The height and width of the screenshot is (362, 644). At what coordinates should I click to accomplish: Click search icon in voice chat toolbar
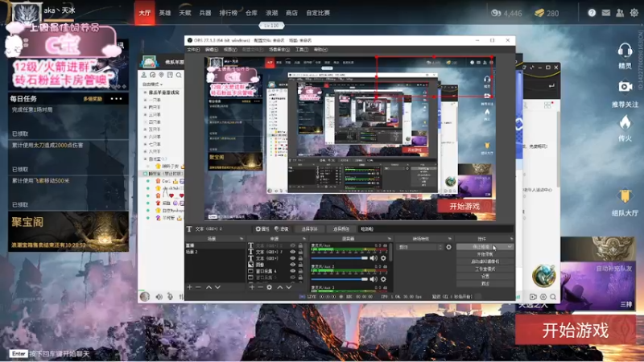coord(179,75)
